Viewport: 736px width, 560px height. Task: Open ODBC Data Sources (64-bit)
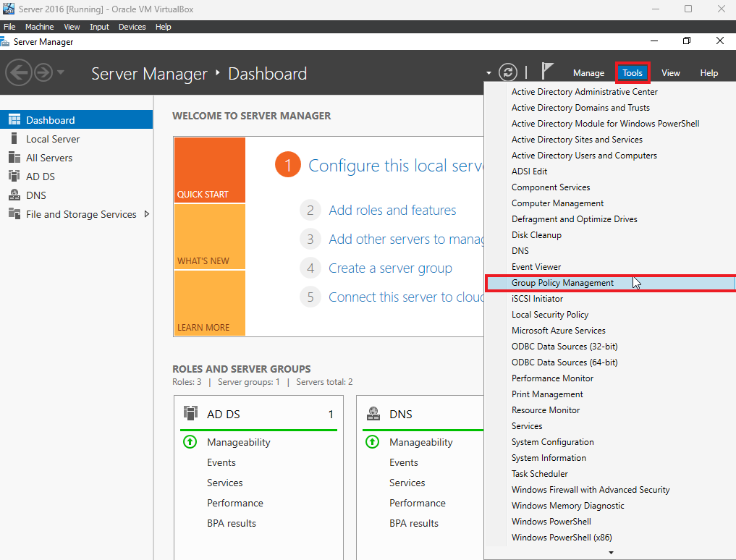point(564,362)
